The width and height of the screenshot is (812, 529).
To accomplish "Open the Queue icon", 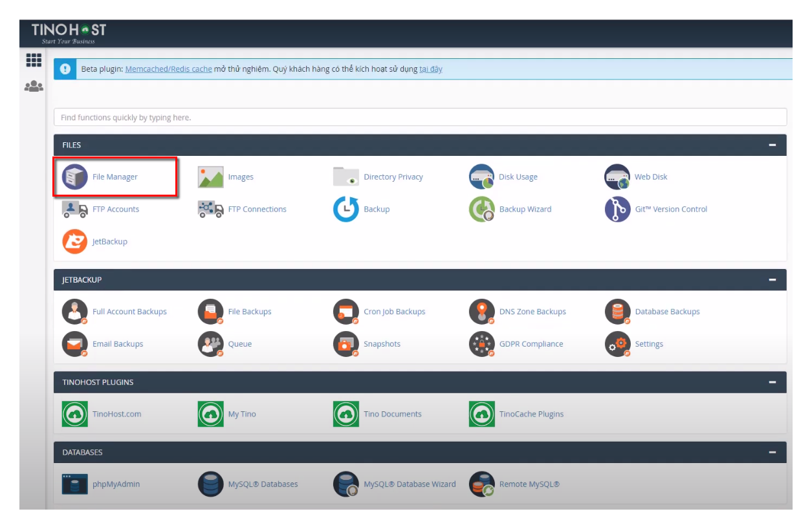I will click(210, 344).
